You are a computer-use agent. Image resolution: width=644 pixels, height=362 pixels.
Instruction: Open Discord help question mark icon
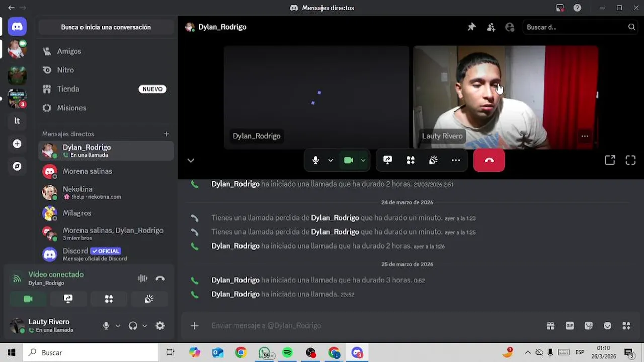coord(577,8)
